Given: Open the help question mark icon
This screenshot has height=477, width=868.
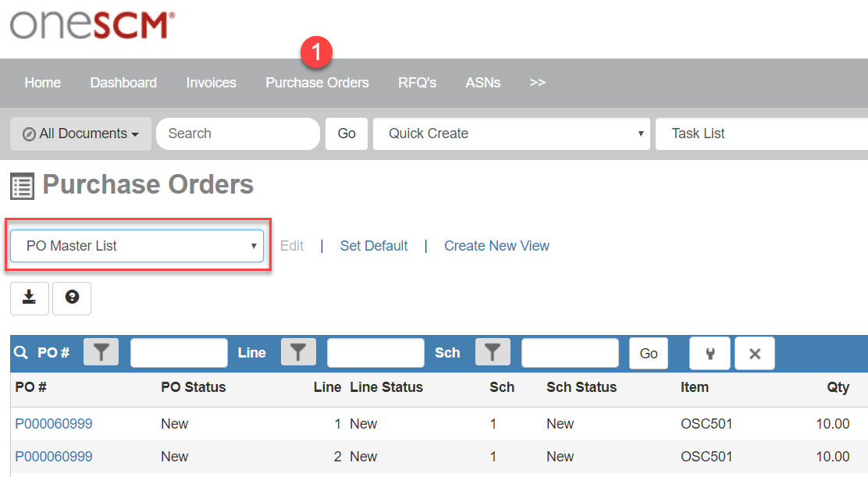Looking at the screenshot, I should (72, 297).
